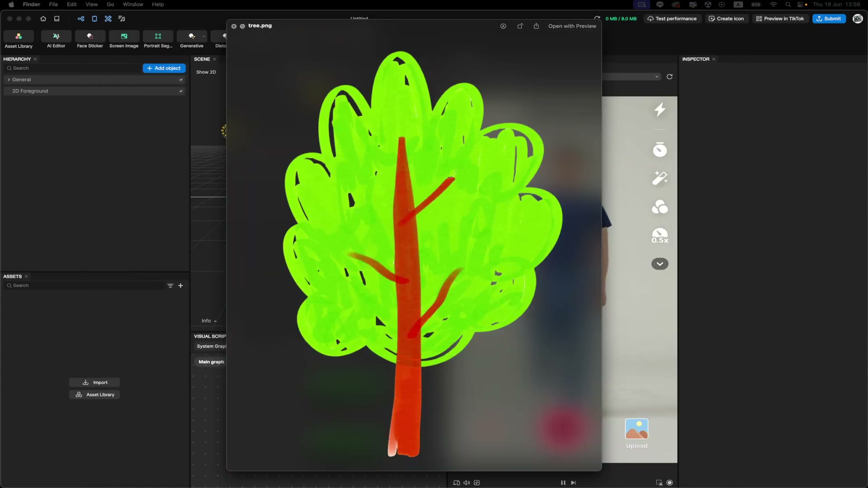This screenshot has height=488, width=868.
Task: Toggle the flash lightning icon in preview
Action: [x=660, y=109]
